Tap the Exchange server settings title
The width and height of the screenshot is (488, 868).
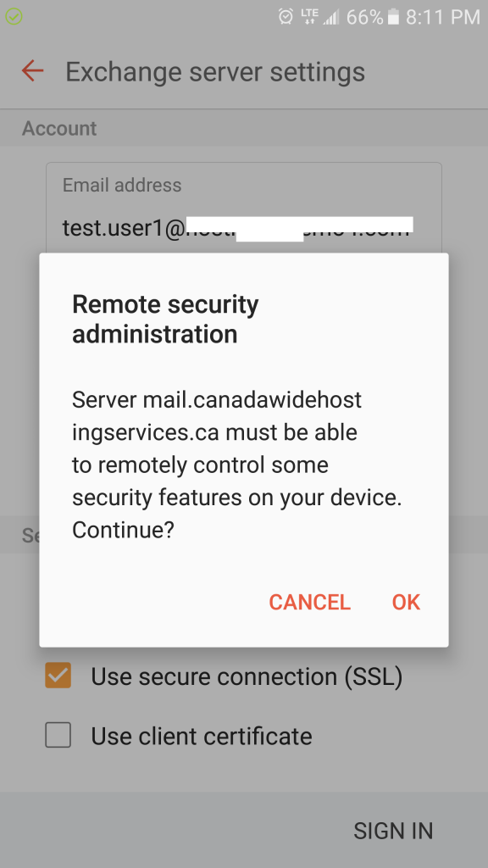click(215, 72)
